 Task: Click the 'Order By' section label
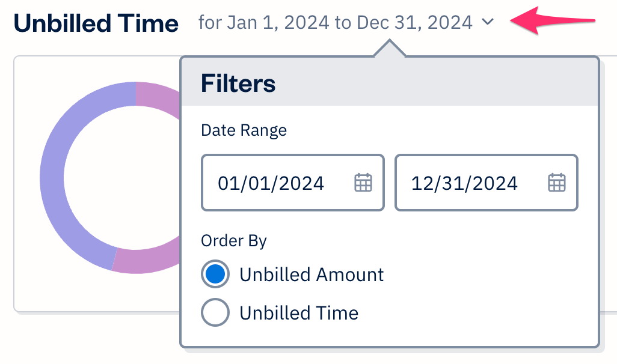234,241
